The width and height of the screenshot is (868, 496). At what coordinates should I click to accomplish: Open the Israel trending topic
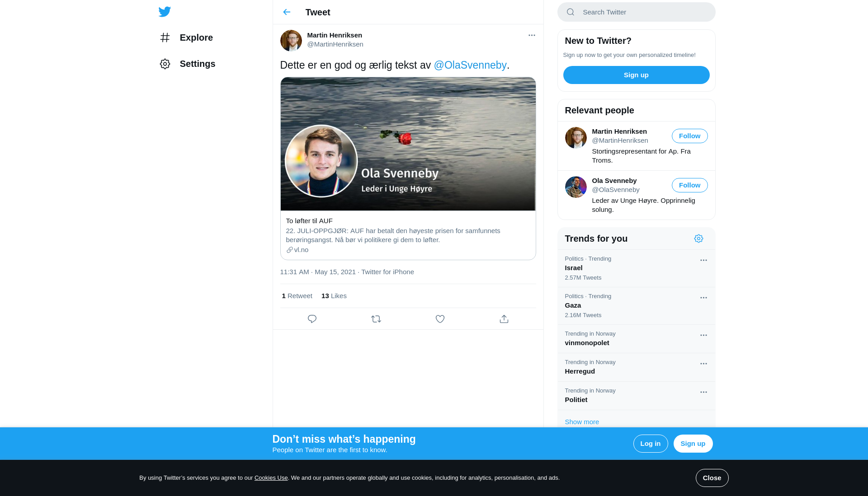click(x=637, y=268)
